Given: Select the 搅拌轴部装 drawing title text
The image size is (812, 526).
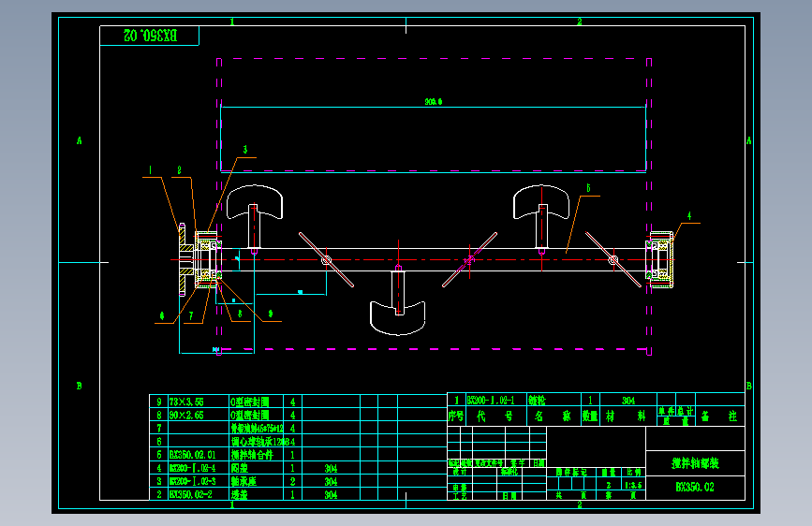Looking at the screenshot, I should coord(695,463).
